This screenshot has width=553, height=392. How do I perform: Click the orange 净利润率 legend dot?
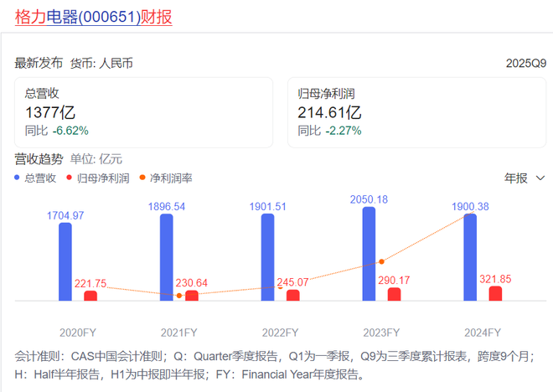[142, 178]
